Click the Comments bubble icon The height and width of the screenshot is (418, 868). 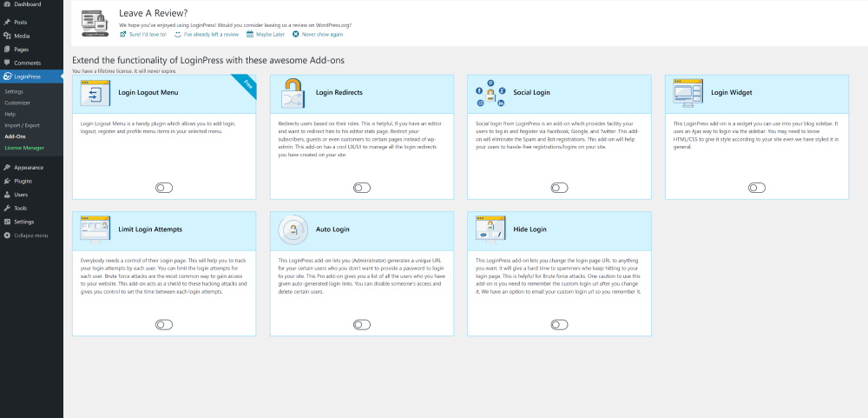click(7, 63)
